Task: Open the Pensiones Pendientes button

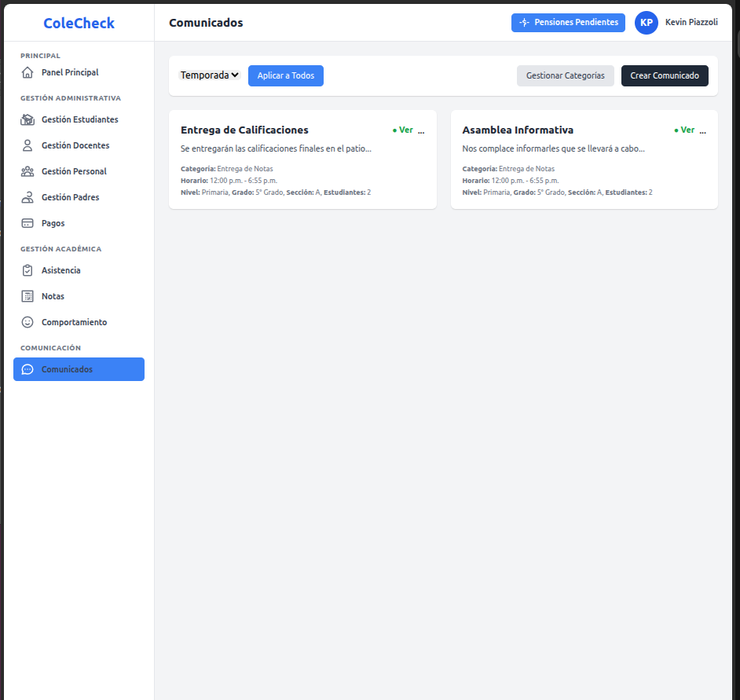Action: [568, 23]
